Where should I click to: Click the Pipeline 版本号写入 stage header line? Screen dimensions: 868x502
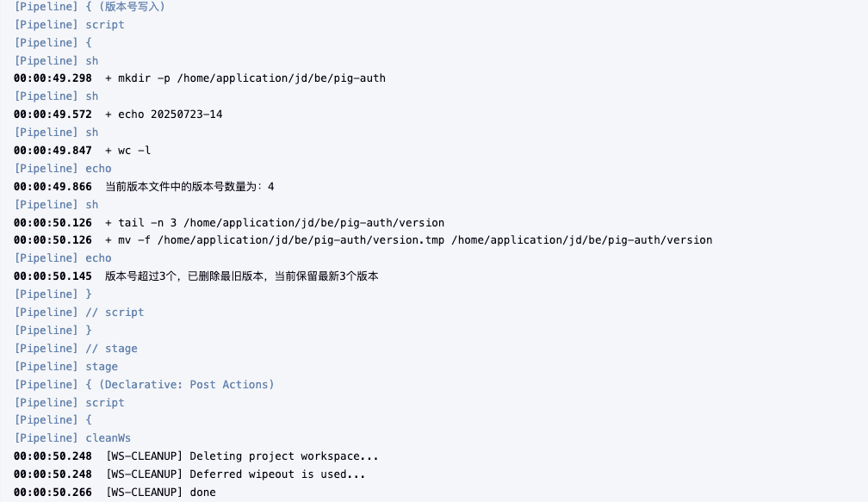(90, 7)
